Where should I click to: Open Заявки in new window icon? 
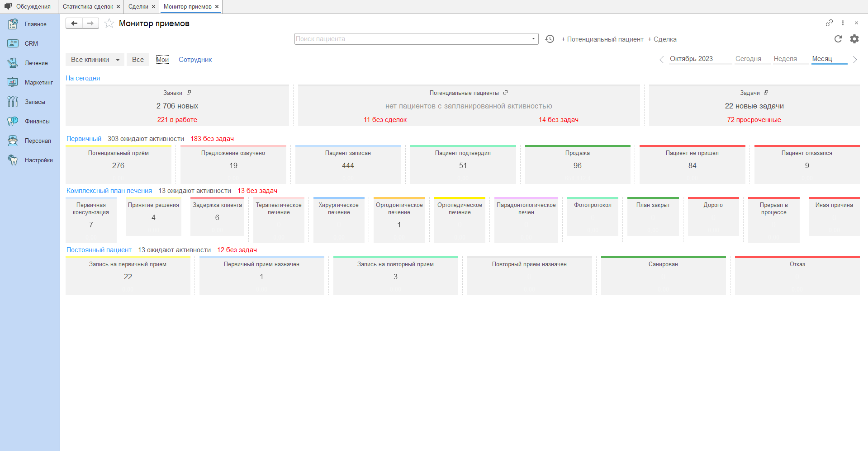(189, 93)
